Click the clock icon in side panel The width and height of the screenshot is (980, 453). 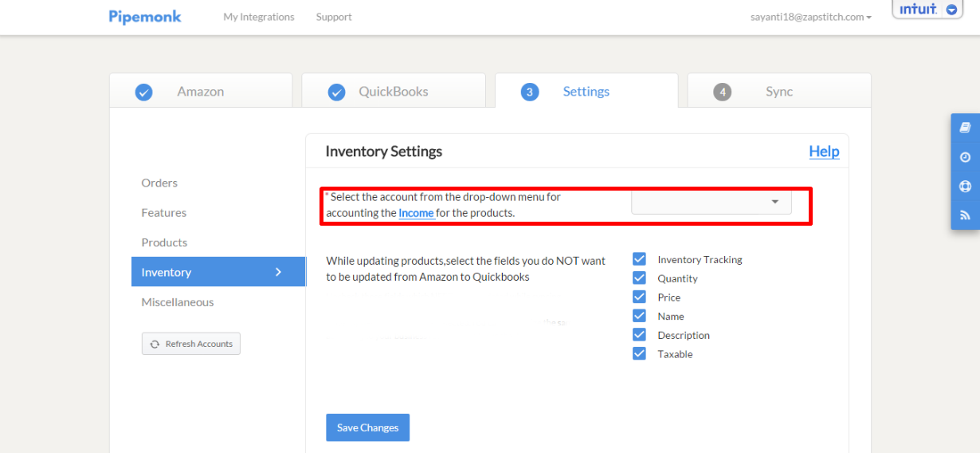click(x=965, y=157)
